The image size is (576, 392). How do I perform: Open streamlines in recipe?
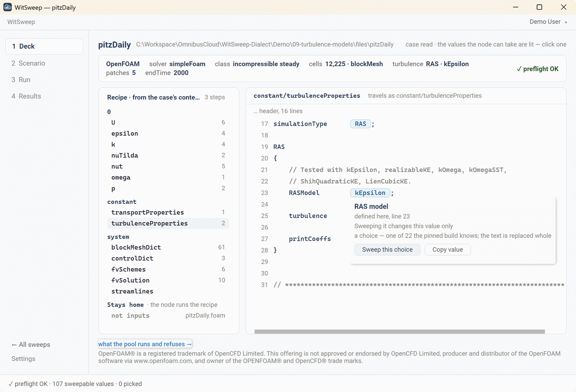(168, 292)
